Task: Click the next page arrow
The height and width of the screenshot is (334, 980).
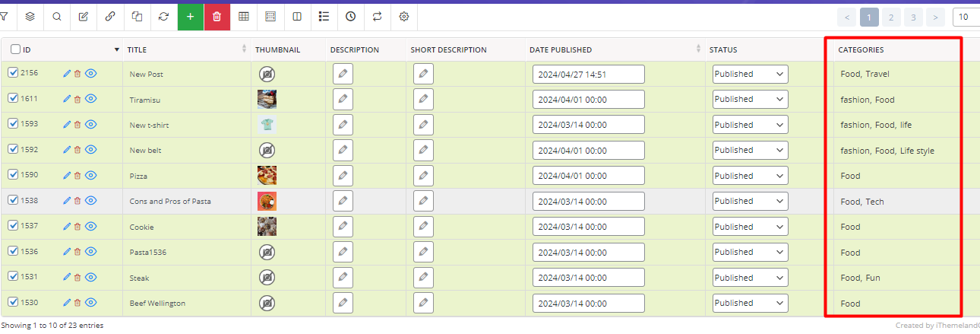Action: (936, 17)
